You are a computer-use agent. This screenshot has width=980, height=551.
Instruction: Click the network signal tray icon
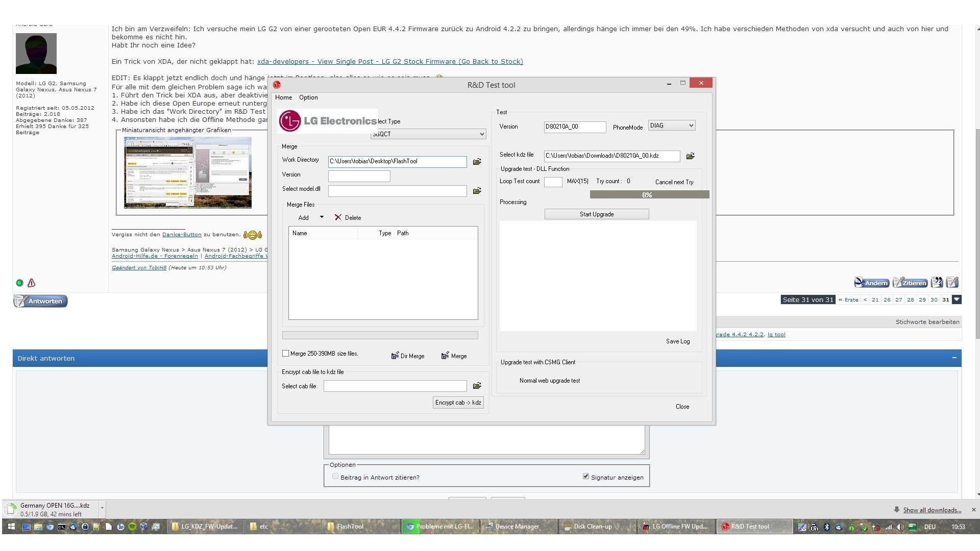click(888, 527)
